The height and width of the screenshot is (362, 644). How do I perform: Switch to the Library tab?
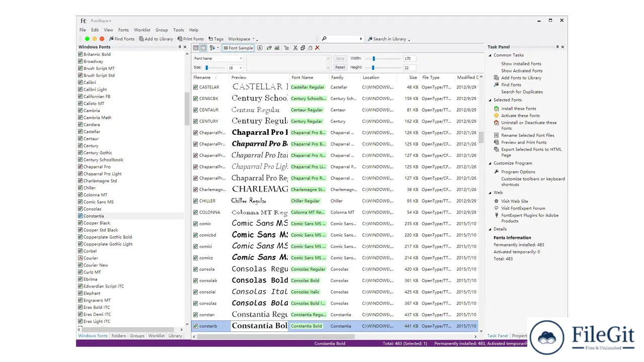point(175,336)
